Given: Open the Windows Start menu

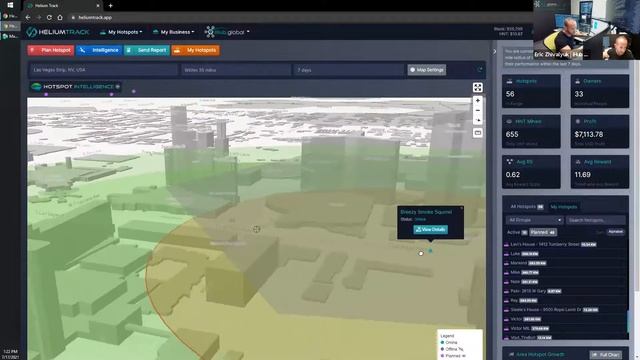Looking at the screenshot, I should (x=10, y=5).
